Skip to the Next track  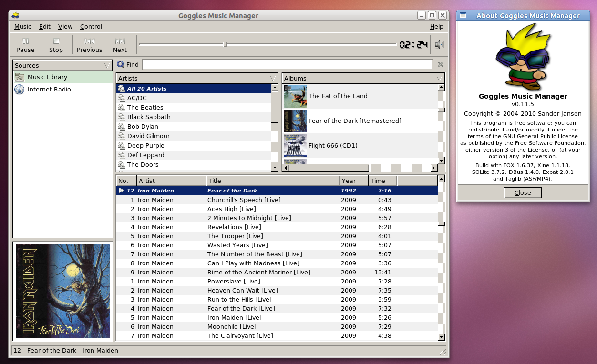click(x=120, y=45)
